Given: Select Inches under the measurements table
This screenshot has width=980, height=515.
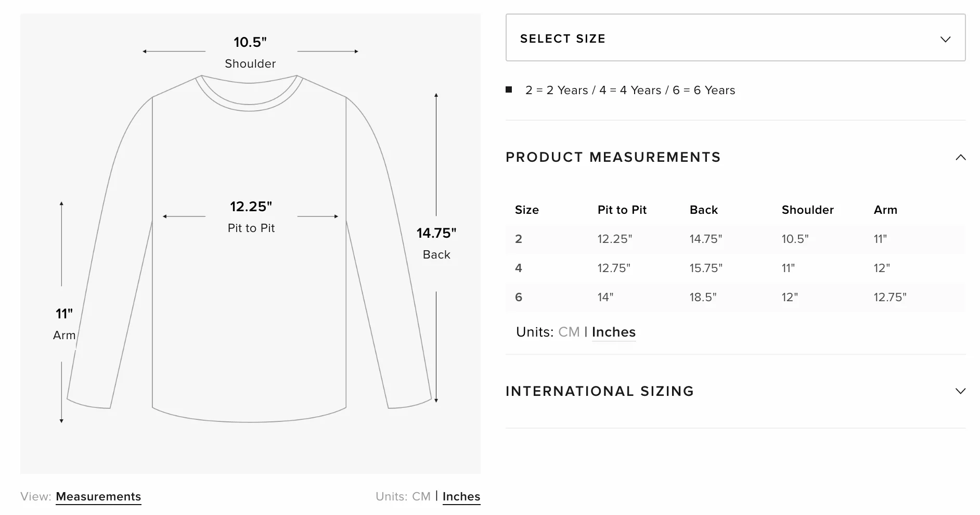Looking at the screenshot, I should (x=614, y=332).
